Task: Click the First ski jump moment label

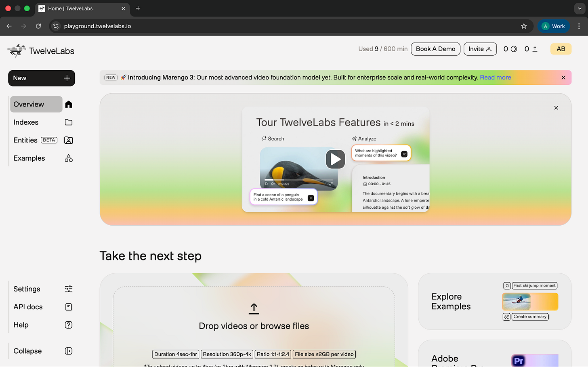Action: pos(535,286)
